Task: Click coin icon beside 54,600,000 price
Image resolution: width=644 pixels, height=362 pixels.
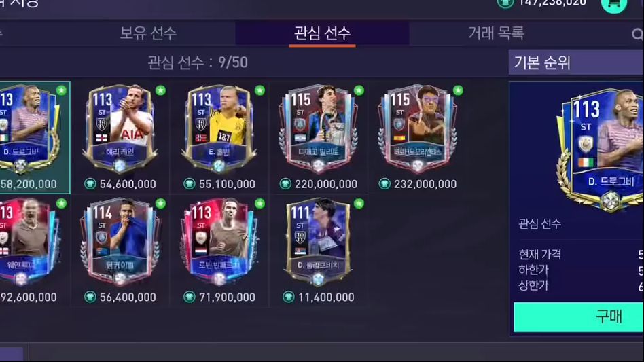Action: pyautogui.click(x=90, y=184)
